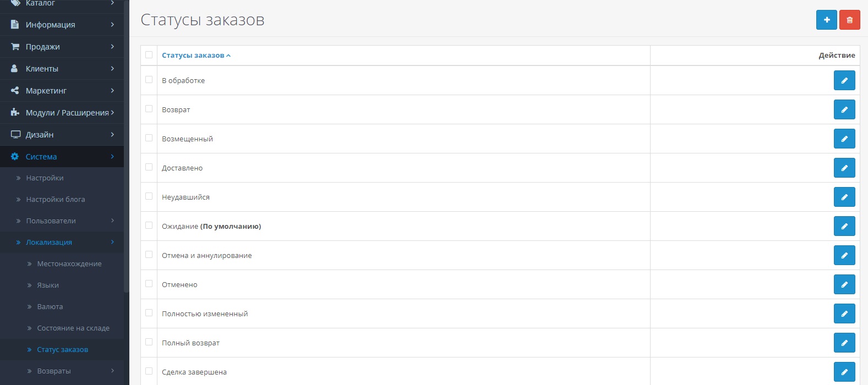Click the sidebar vertical scrollbar
Screen dimensions: 868x385
coord(127,165)
